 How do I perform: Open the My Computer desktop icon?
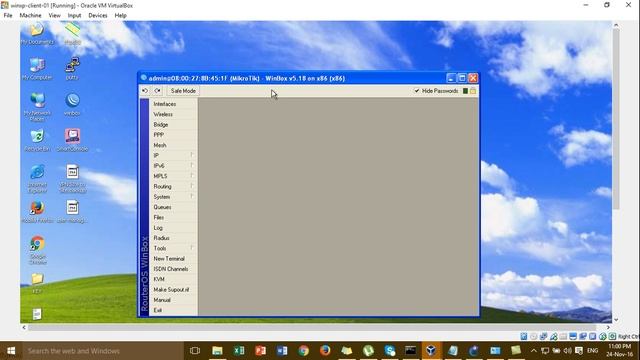(37, 69)
